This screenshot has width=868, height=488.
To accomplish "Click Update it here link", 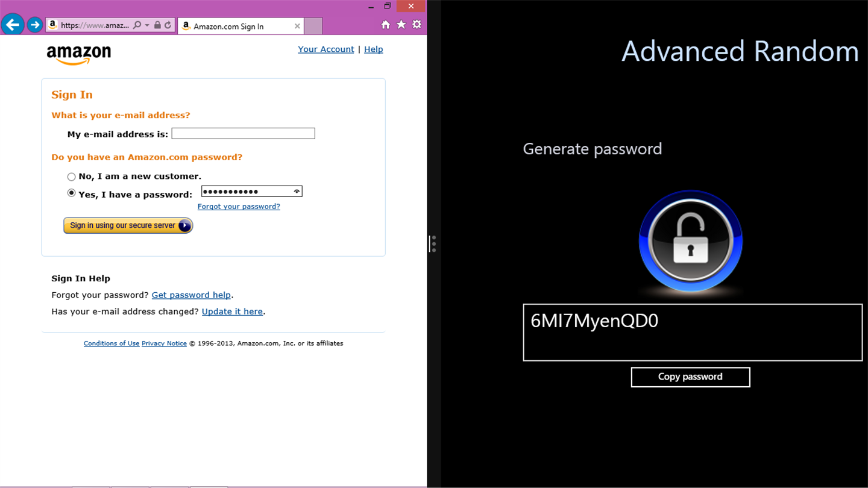I will (232, 311).
